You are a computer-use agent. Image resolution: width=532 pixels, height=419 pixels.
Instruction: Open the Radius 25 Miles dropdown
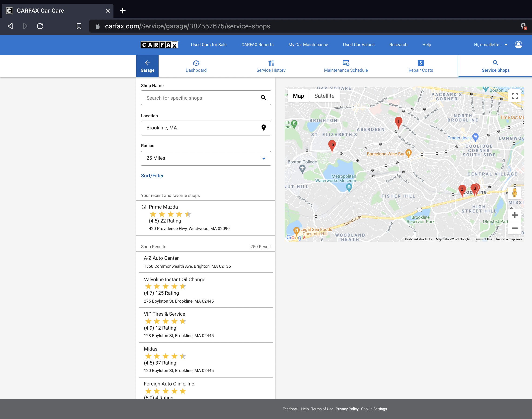pos(206,158)
